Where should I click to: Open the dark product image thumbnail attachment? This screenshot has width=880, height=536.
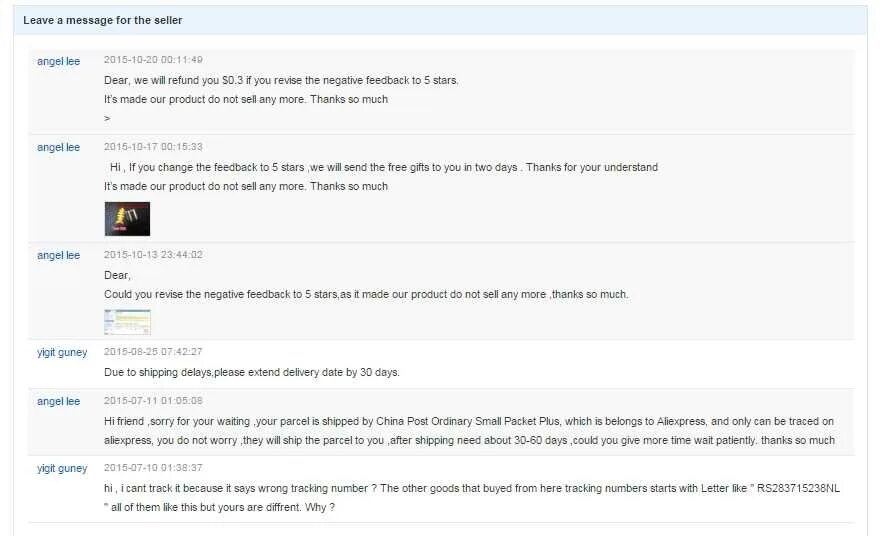(127, 219)
